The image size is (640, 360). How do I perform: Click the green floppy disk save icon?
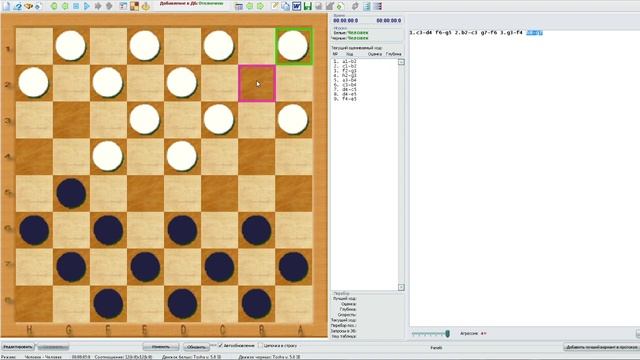click(307, 6)
